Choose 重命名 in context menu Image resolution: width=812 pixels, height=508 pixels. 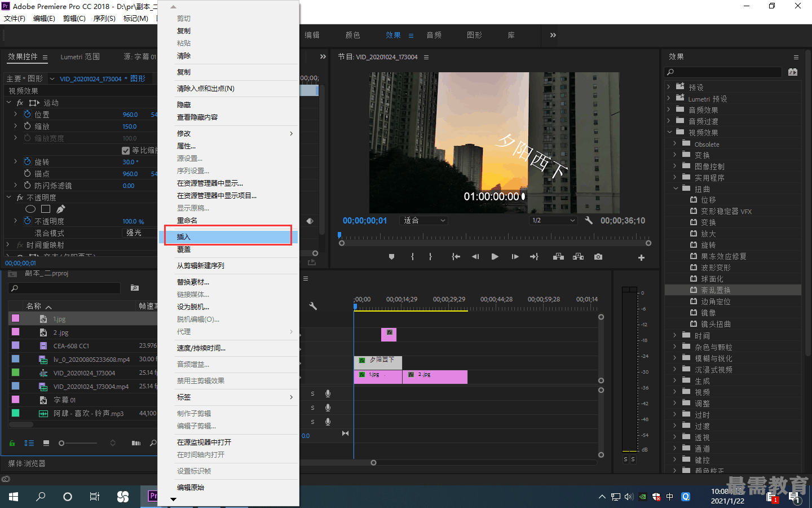[228, 220]
